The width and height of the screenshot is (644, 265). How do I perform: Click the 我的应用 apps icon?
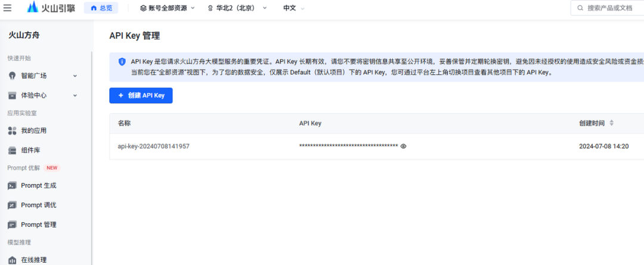click(13, 131)
